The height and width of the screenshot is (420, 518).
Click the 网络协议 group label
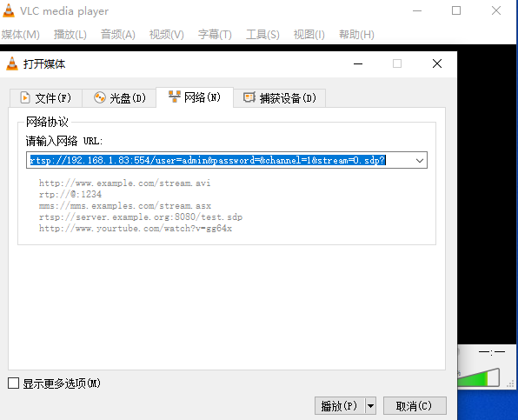click(47, 122)
